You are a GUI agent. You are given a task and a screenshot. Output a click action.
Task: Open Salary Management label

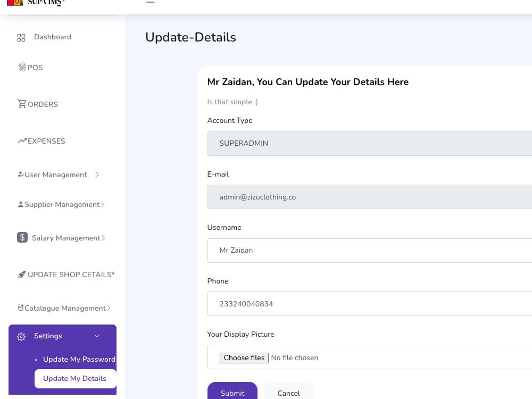point(66,238)
